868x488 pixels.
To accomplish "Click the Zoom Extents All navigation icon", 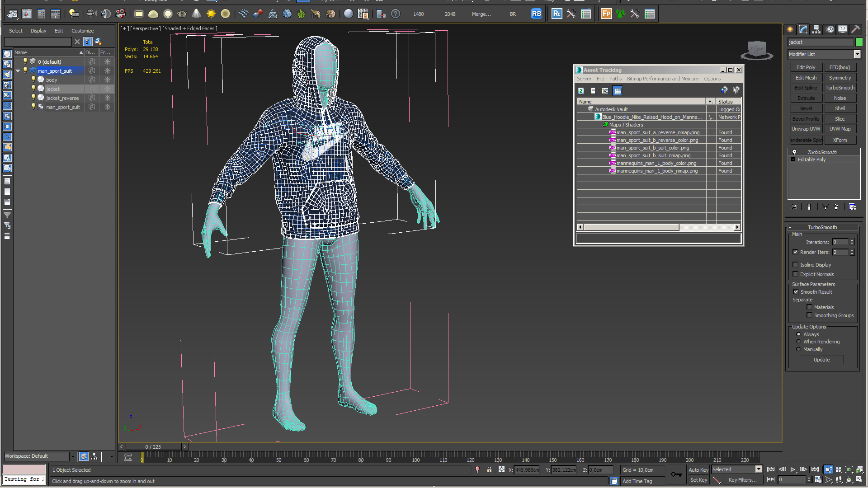I will click(859, 470).
